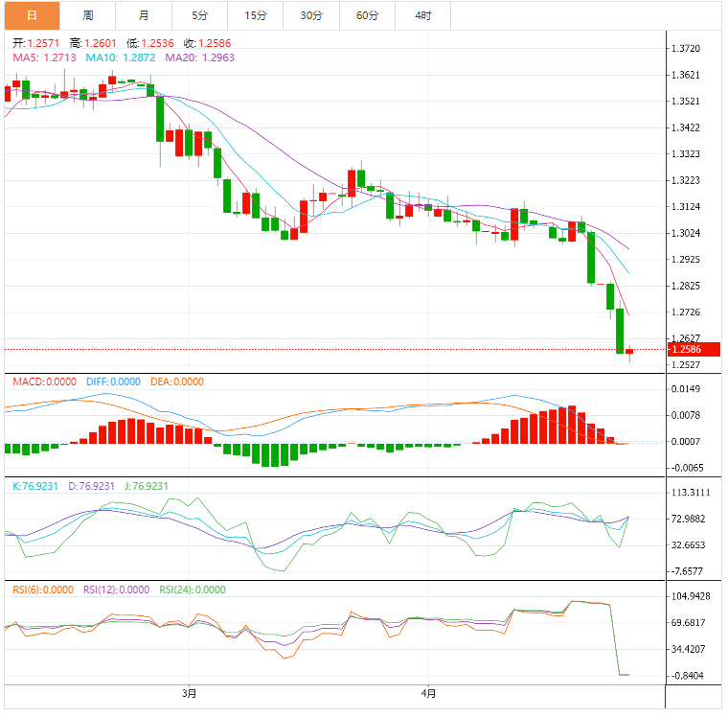Click the D: 76.9231 label
Image resolution: width=728 pixels, height=717 pixels.
click(91, 486)
